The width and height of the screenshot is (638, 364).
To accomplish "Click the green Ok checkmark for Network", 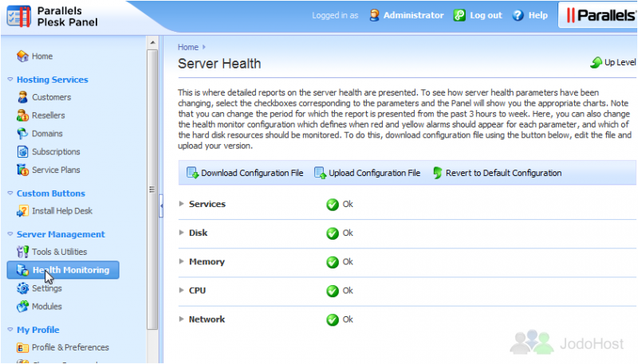I will [x=333, y=319].
